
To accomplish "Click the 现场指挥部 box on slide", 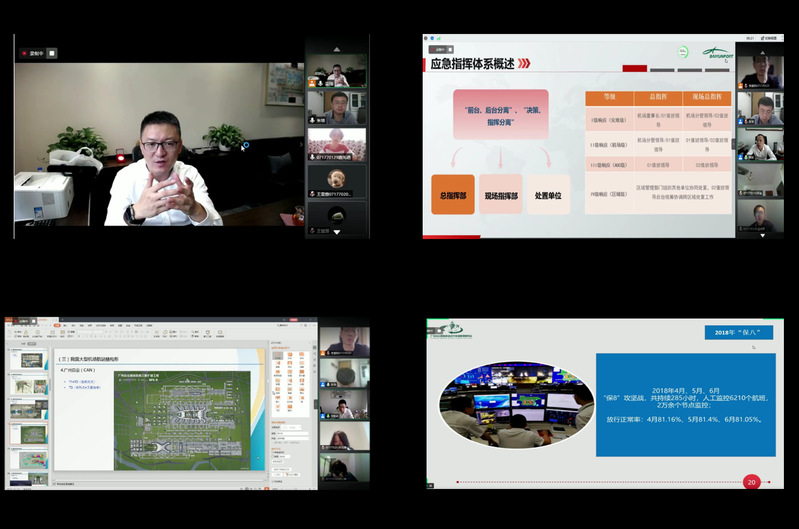I will [501, 196].
